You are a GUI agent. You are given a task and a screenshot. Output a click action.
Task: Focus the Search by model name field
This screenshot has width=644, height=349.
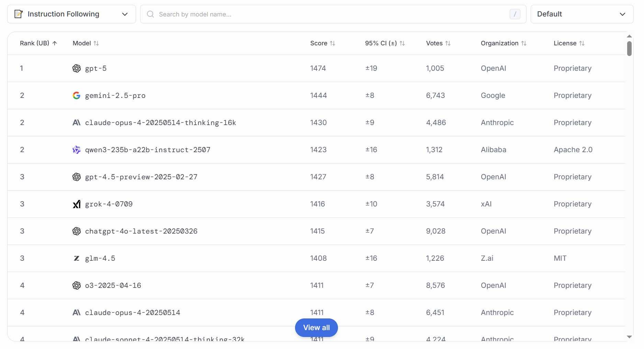[333, 14]
